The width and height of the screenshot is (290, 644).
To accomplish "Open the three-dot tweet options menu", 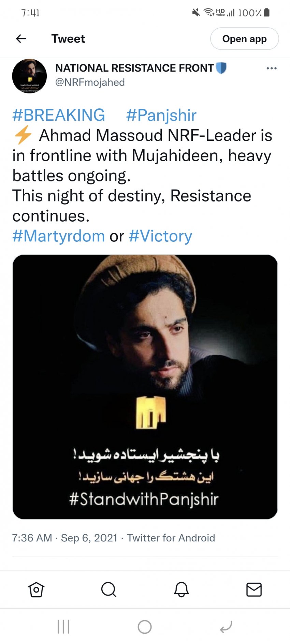I will tap(271, 69).
